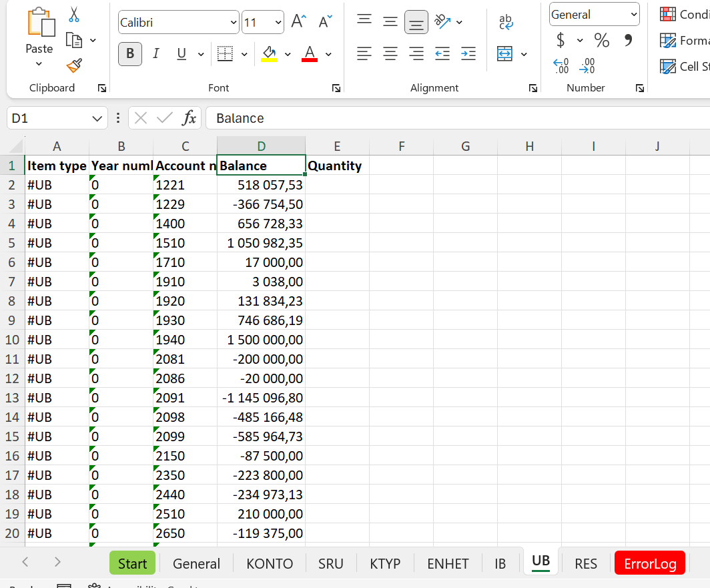Click the Increase Decimal icon

561,66
